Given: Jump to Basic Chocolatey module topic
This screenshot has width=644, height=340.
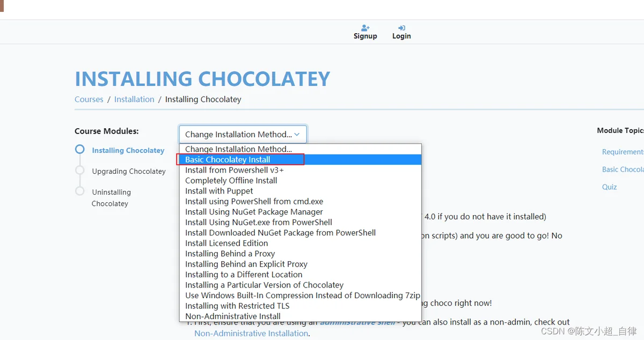Looking at the screenshot, I should [623, 169].
